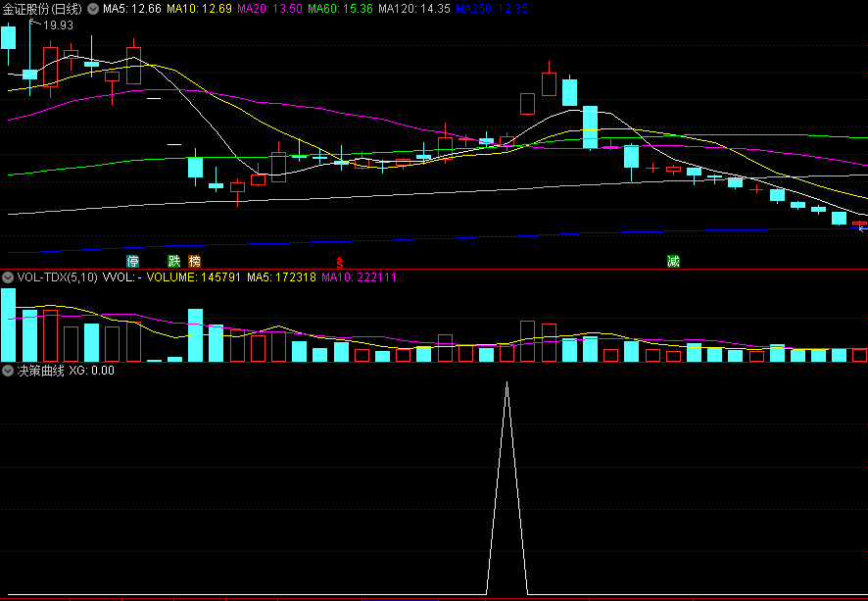Screen dimensions: 868x601
Task: Select the MA120: 14.35 label
Action: tap(414, 9)
